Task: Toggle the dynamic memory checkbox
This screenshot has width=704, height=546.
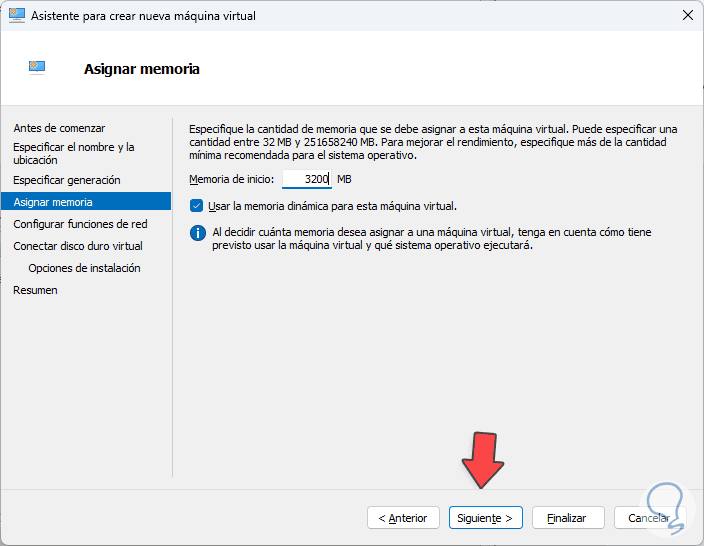Action: [x=196, y=206]
